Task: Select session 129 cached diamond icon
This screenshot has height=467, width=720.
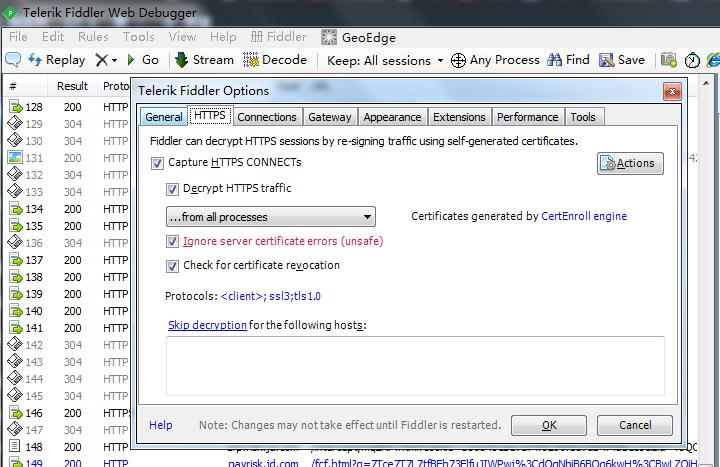Action: pyautogui.click(x=15, y=124)
